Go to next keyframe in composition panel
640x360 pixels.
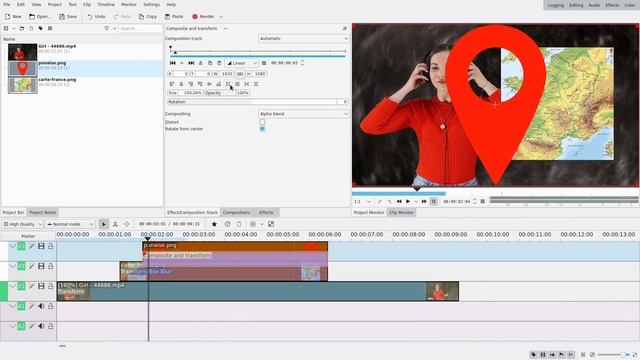[x=191, y=63]
